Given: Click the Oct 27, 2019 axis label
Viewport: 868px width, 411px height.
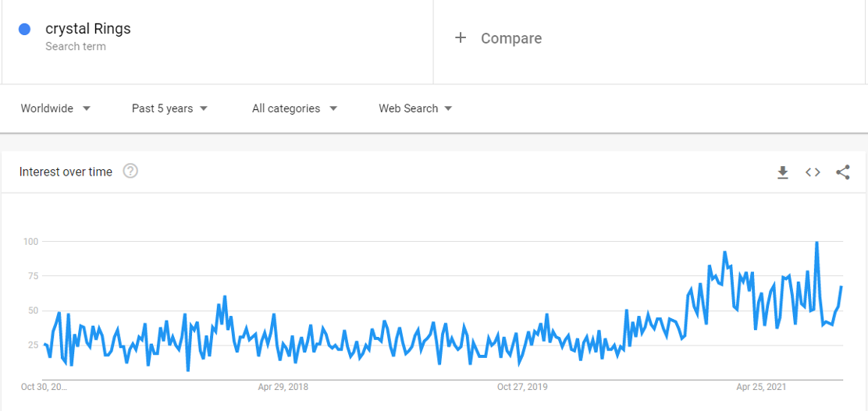Looking at the screenshot, I should click(x=522, y=388).
